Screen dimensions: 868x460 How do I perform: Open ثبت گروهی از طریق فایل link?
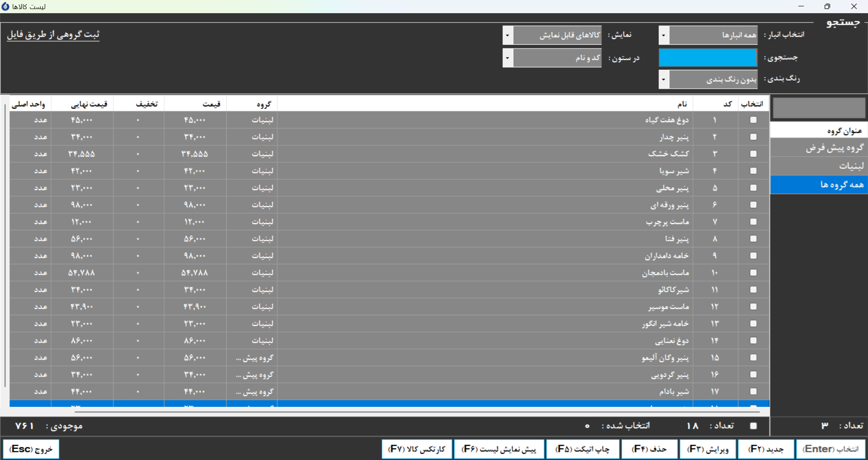coord(53,34)
